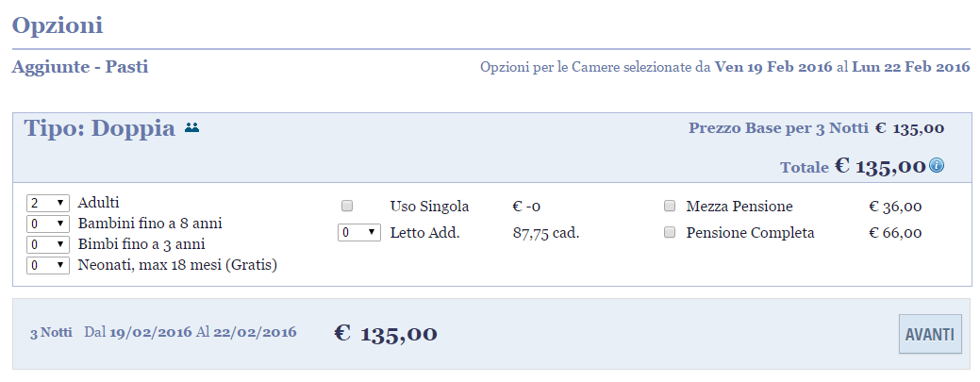The width and height of the screenshot is (980, 382).
Task: Enable the Uso Singola checkbox
Action: (x=347, y=206)
